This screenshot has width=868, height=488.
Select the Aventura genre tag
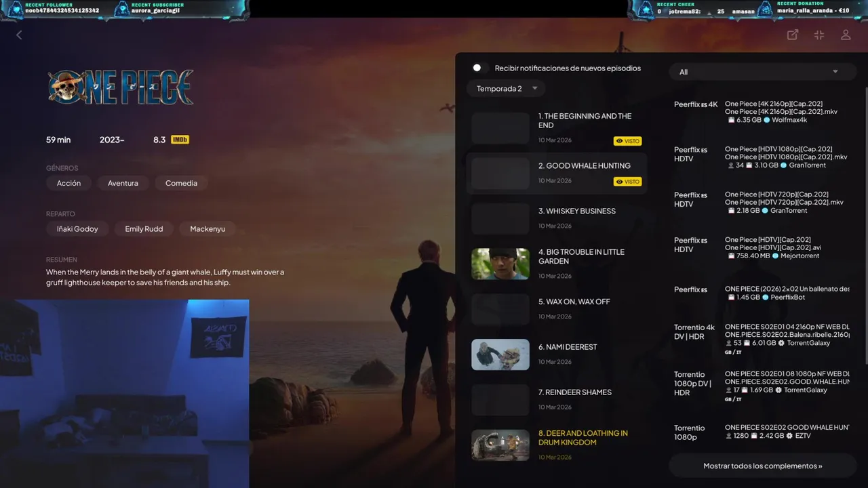[x=123, y=183]
